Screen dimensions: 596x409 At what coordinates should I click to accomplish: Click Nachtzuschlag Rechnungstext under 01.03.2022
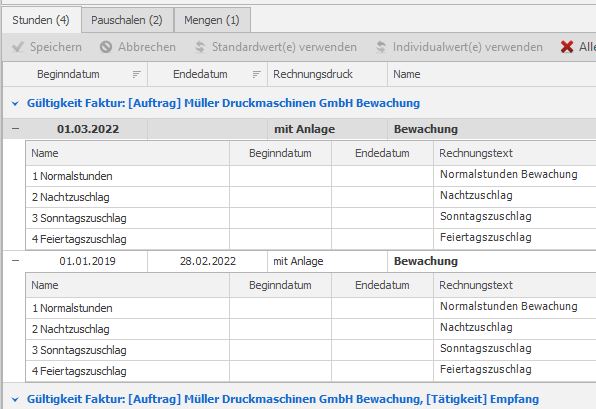click(476, 195)
